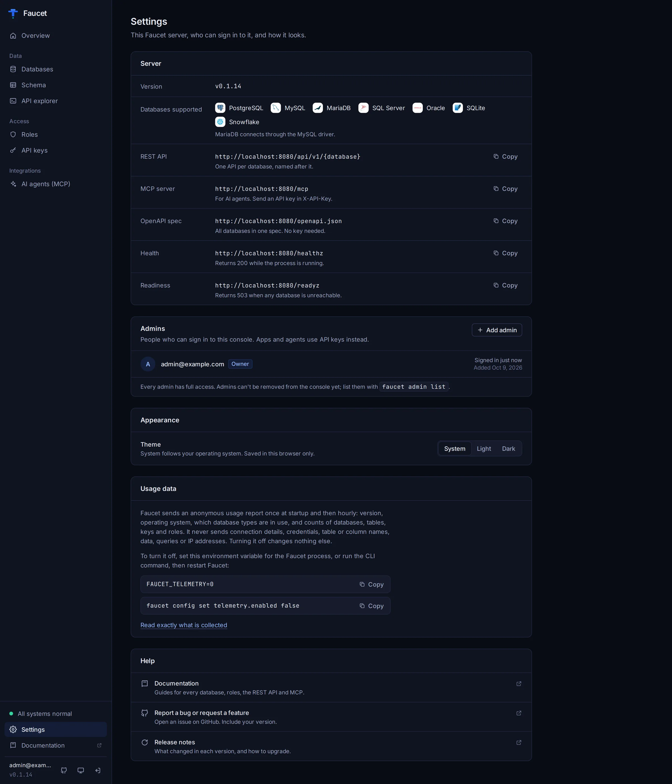672x784 pixels.
Task: Click the refresh icon beside Release notes
Action: point(144,743)
